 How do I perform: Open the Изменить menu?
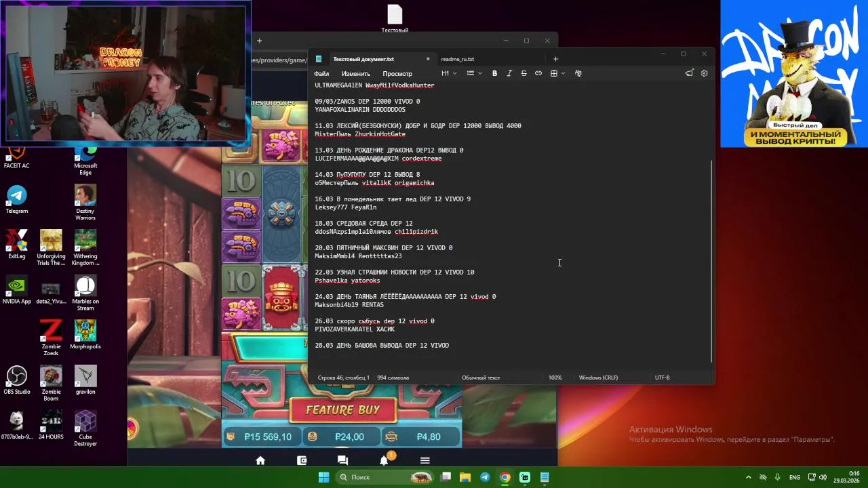point(355,73)
